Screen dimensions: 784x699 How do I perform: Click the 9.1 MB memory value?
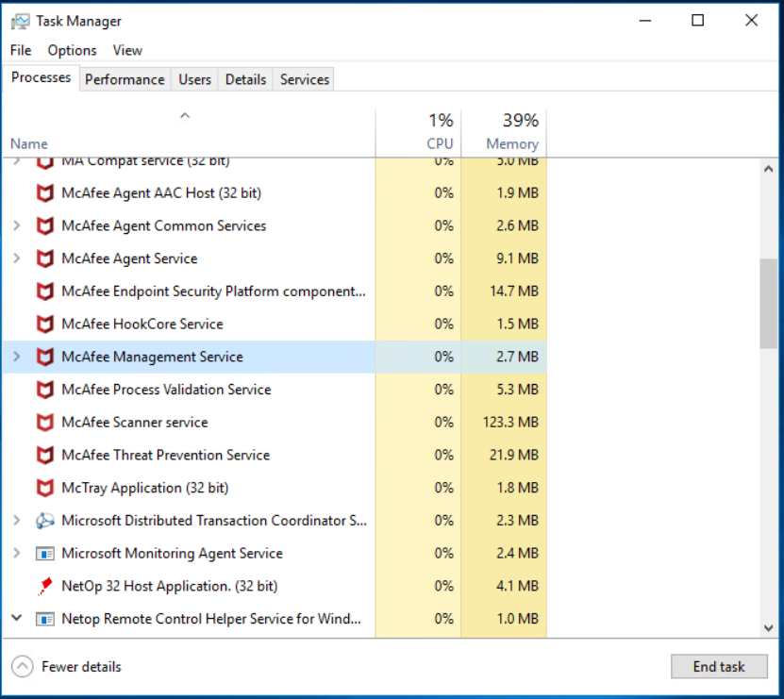tap(518, 258)
